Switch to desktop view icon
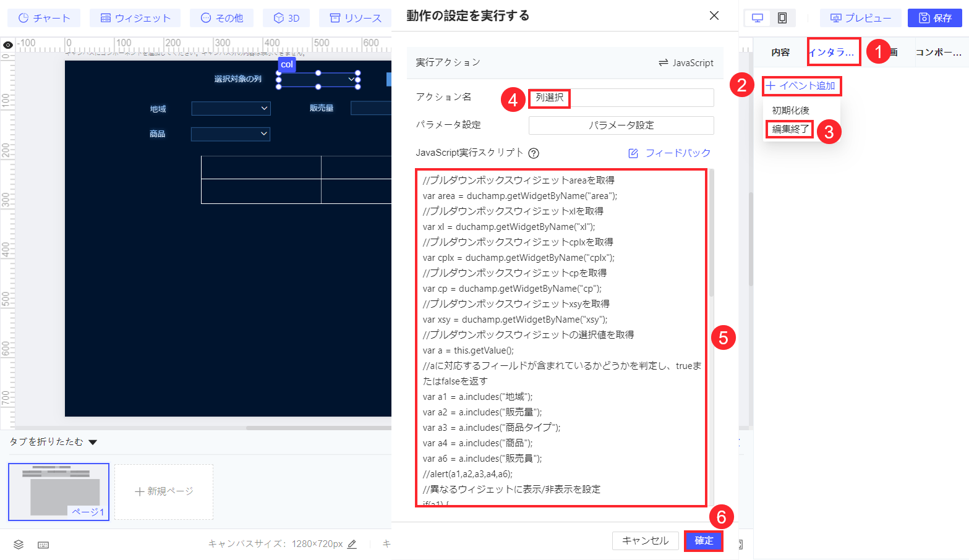The width and height of the screenshot is (969, 560). click(758, 18)
